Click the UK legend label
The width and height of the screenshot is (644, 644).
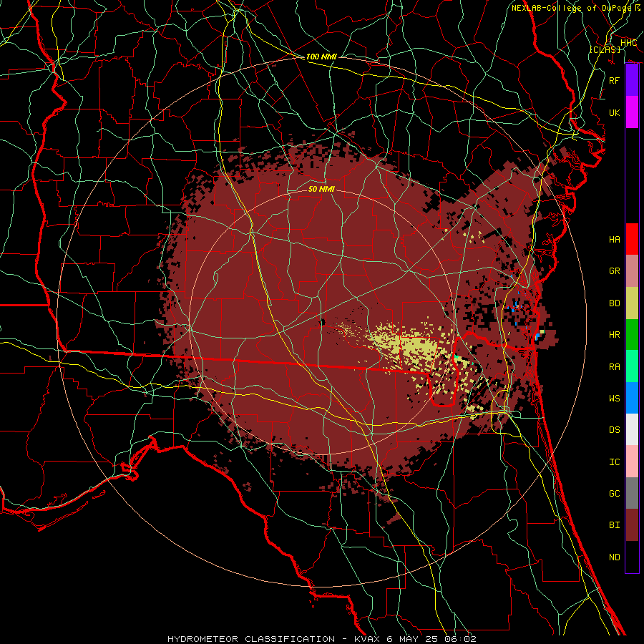click(x=614, y=112)
